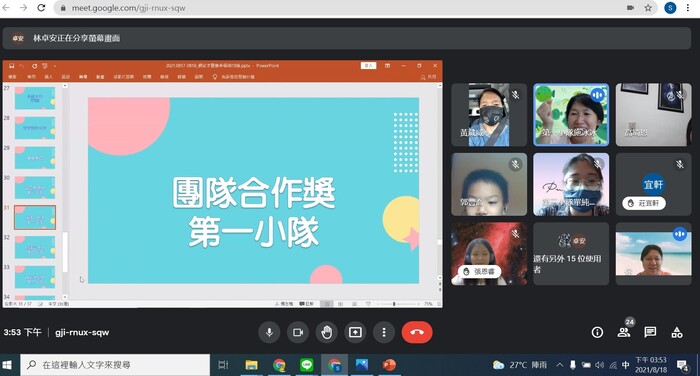This screenshot has width=700, height=376.
Task: Open PowerPoint from the taskbar
Action: (x=389, y=365)
